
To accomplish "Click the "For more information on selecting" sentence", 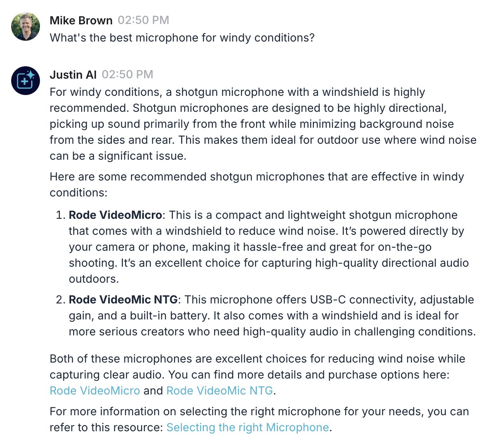I will coord(259,412).
